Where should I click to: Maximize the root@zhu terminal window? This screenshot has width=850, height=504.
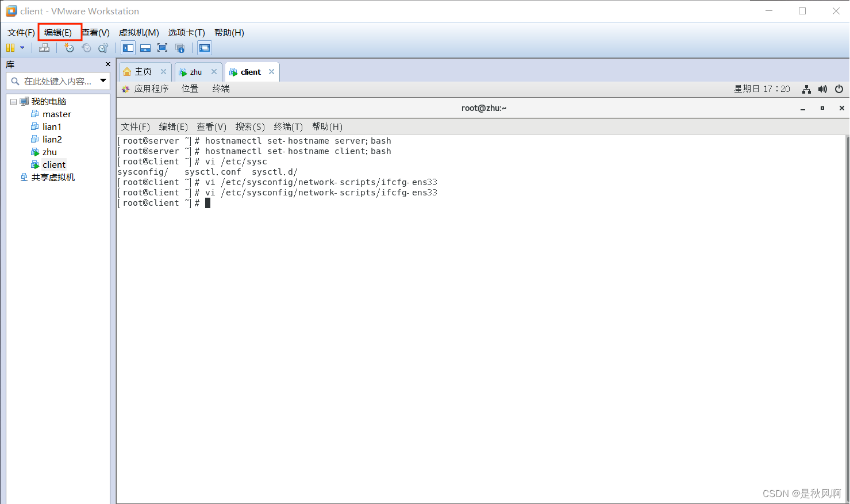pos(822,108)
